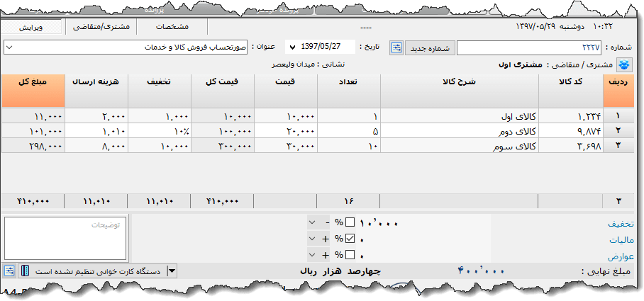The height and width of the screenshot is (301, 644).
Task: Click shipping cost cell ۸,۰۰۰
Action: (x=96, y=146)
